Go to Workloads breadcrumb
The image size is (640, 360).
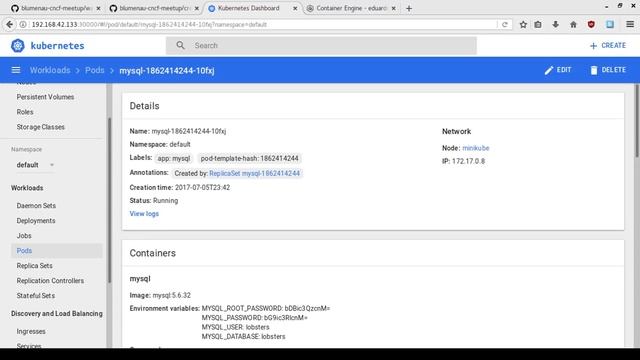pos(50,70)
